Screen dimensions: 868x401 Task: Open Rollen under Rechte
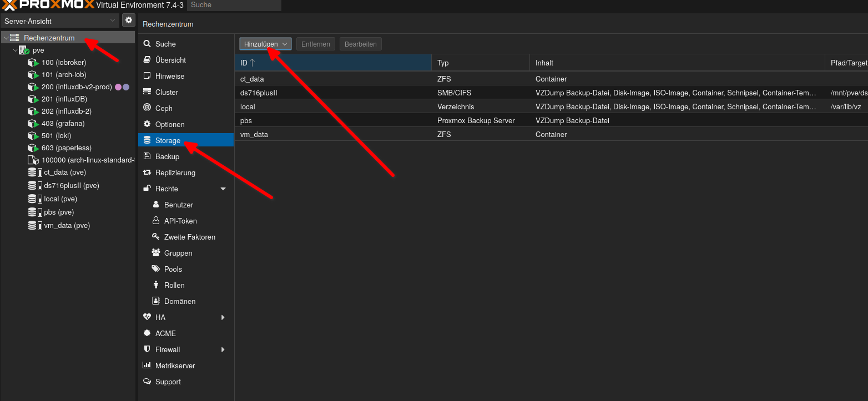tap(186, 285)
